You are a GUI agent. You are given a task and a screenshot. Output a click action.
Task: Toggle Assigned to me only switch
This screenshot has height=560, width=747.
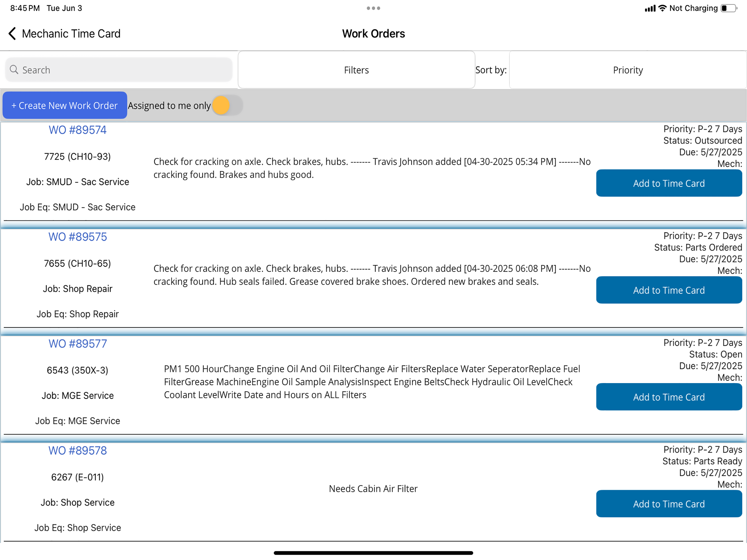(x=227, y=105)
